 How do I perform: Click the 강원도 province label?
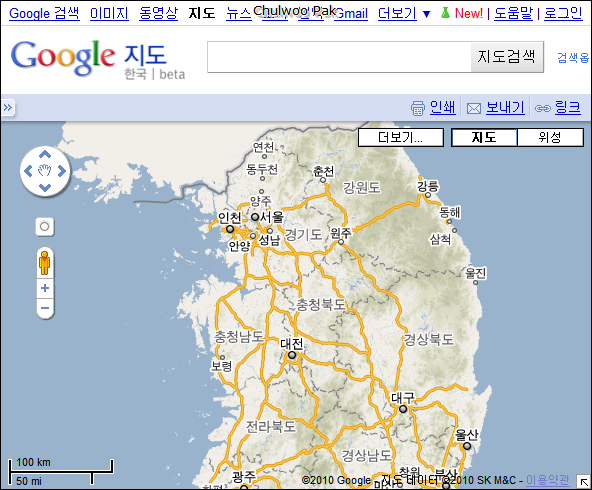[361, 188]
